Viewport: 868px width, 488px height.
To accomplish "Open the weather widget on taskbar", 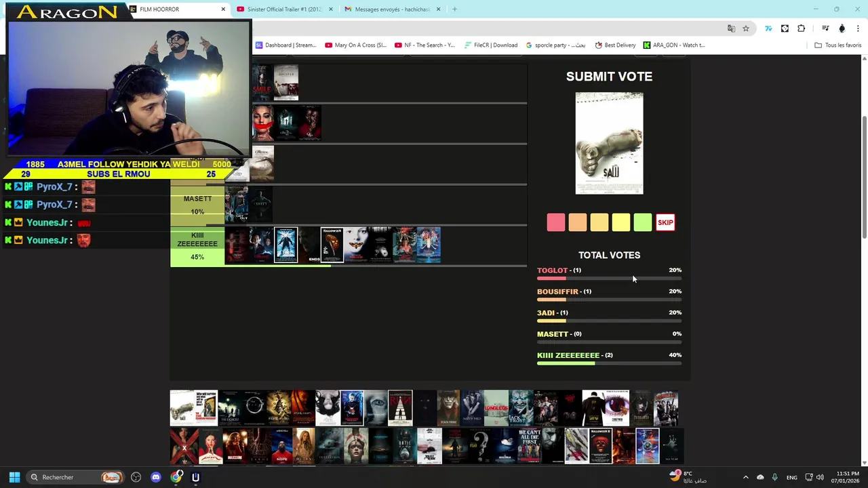I will pyautogui.click(x=688, y=477).
